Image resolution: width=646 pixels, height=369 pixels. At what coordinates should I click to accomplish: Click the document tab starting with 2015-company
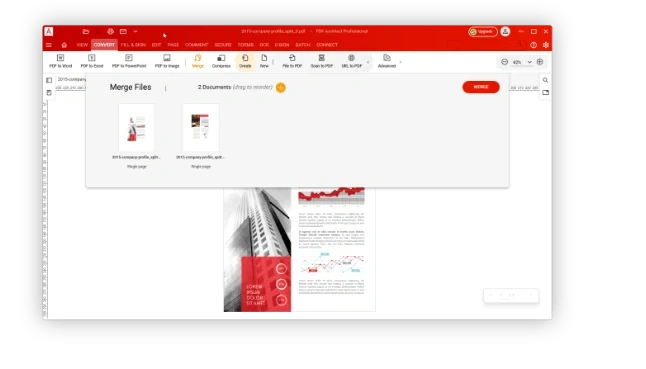[71, 79]
